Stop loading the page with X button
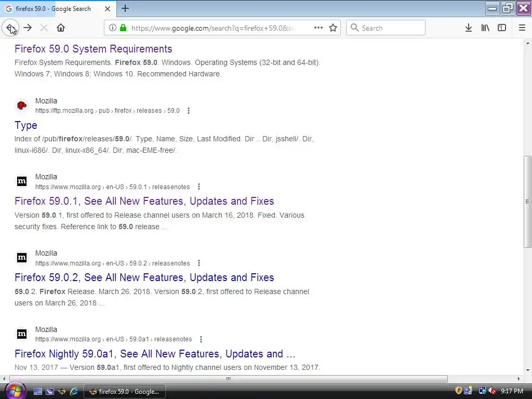 (44, 28)
